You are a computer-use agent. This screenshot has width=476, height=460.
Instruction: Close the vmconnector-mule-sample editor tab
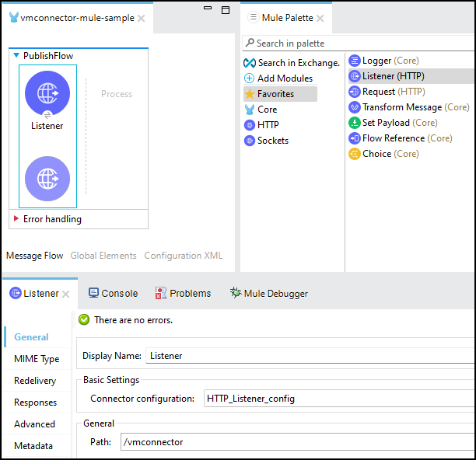coord(141,19)
